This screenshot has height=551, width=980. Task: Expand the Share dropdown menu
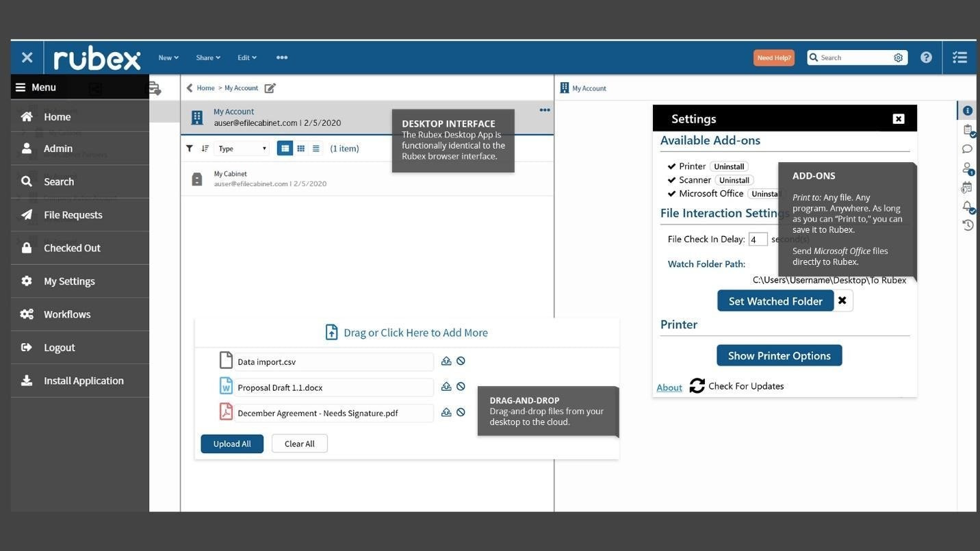(208, 57)
